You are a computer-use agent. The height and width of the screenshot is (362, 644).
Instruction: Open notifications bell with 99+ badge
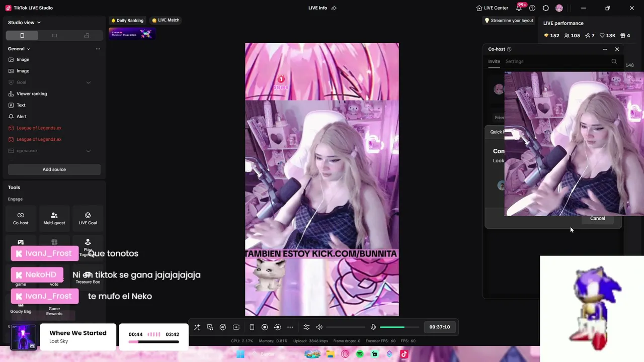[519, 8]
